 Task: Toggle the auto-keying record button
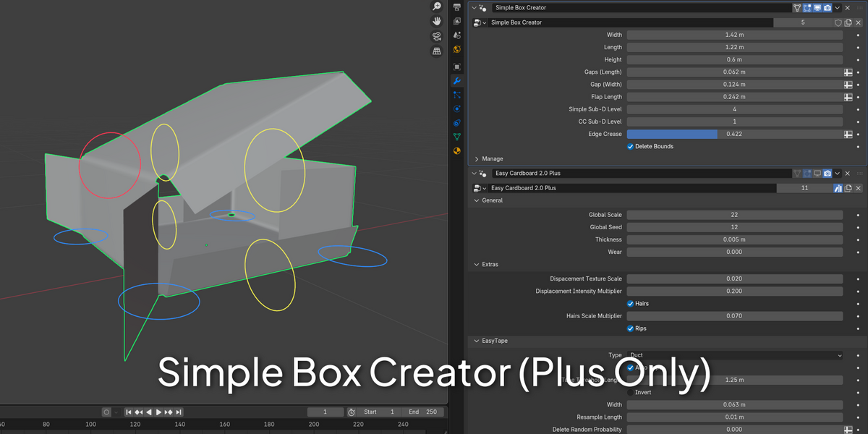click(x=106, y=412)
